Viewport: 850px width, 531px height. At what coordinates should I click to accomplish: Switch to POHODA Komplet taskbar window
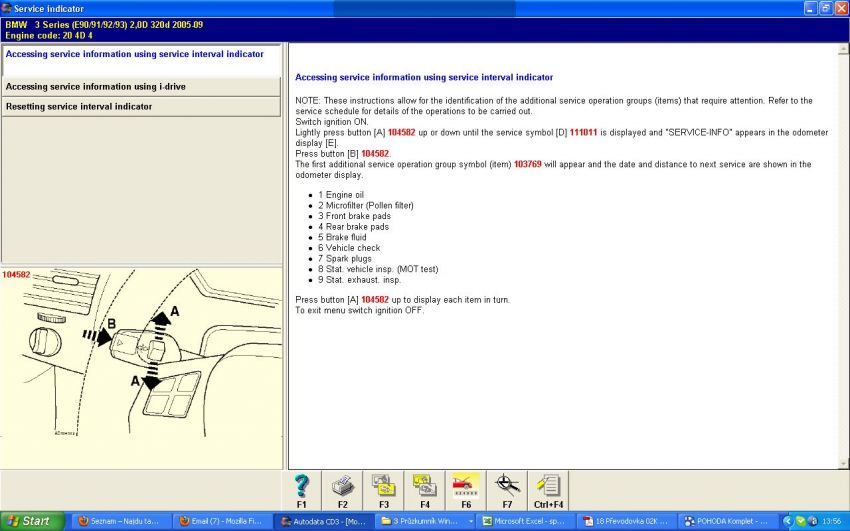click(x=727, y=521)
